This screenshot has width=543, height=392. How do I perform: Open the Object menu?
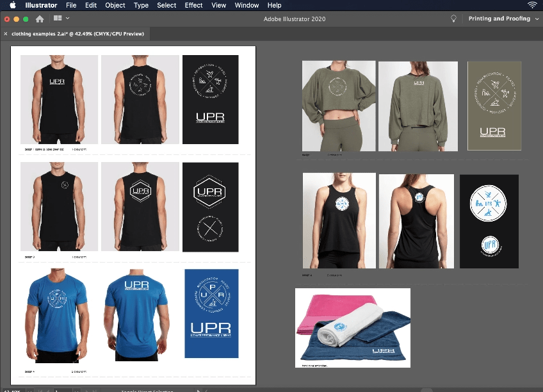(x=115, y=5)
